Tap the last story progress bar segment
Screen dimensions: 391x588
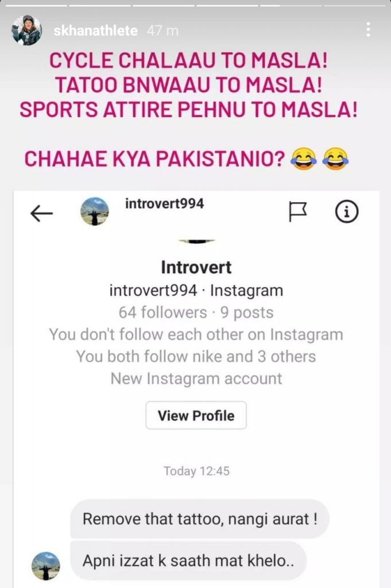tap(354, 6)
